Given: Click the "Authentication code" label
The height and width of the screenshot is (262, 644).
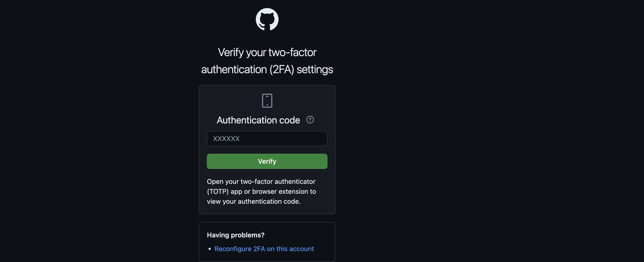Looking at the screenshot, I should click(x=258, y=120).
